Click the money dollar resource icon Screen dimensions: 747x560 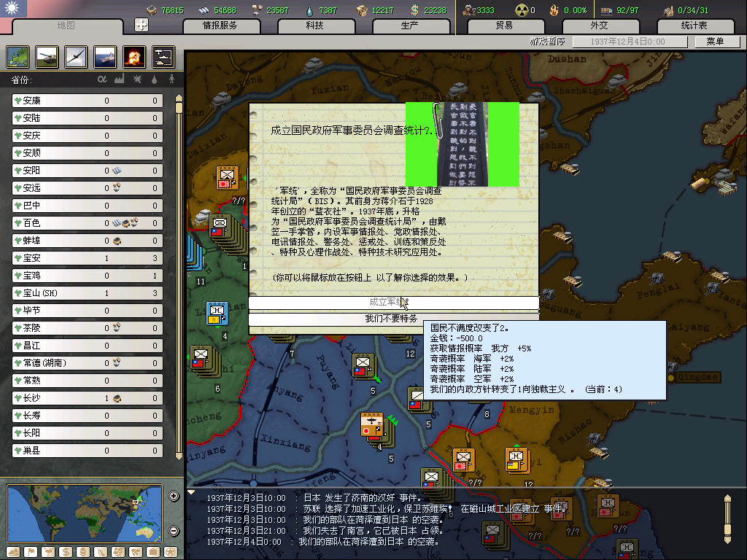pyautogui.click(x=415, y=10)
